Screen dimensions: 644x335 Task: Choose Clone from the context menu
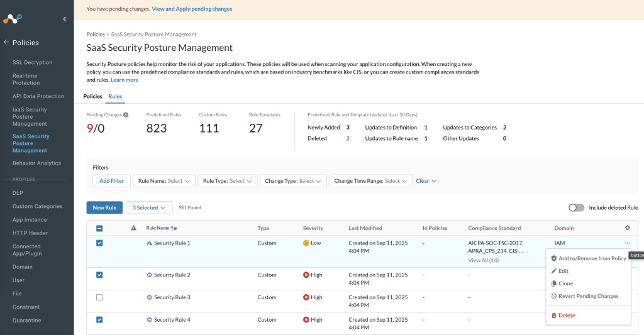589,283
